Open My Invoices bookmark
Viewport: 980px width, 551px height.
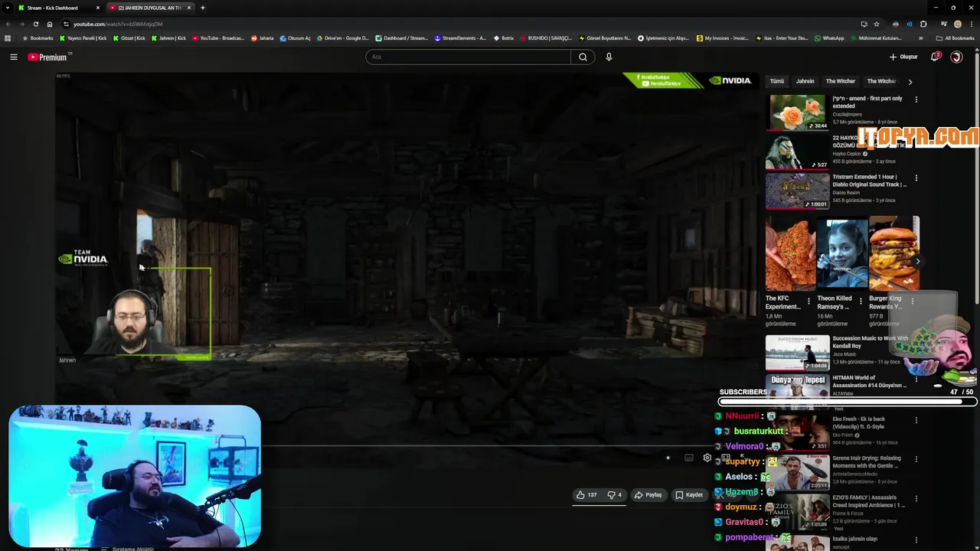[x=723, y=38]
